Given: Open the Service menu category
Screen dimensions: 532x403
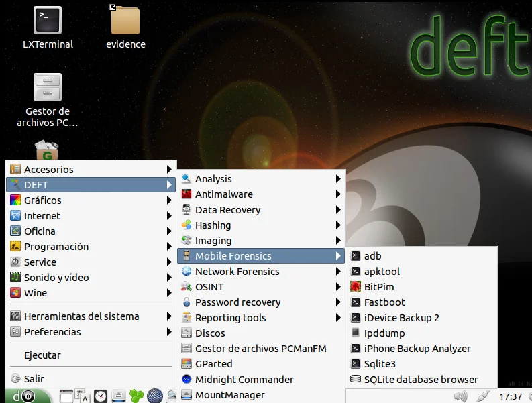Looking at the screenshot, I should (x=91, y=262).
